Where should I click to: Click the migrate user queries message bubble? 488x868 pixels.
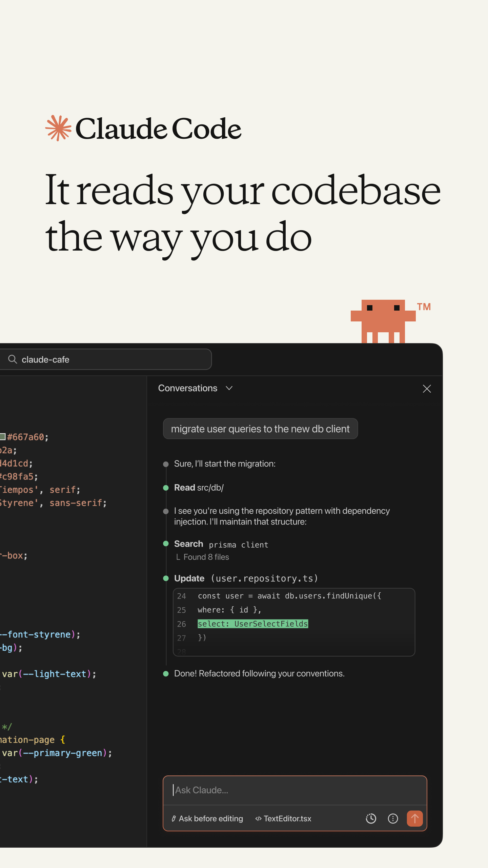click(x=260, y=429)
